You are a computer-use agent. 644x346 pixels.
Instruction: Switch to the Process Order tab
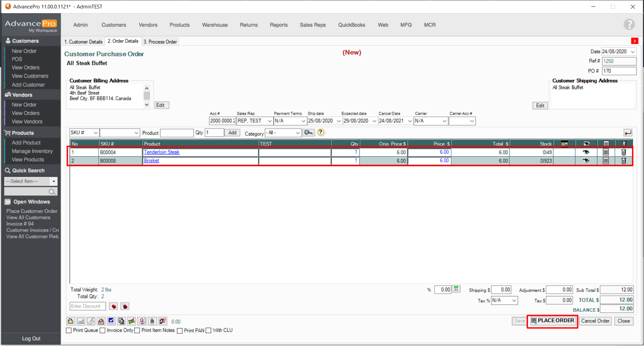click(x=160, y=42)
